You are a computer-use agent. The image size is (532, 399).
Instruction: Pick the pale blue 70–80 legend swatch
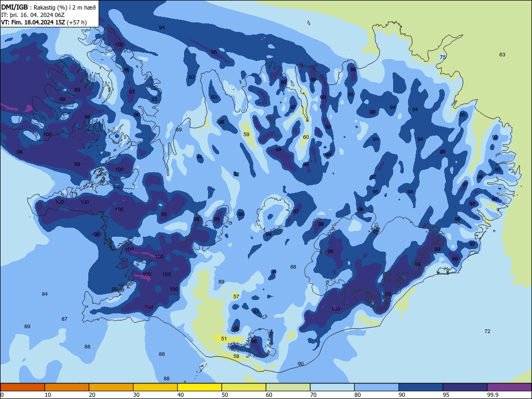coord(332,387)
